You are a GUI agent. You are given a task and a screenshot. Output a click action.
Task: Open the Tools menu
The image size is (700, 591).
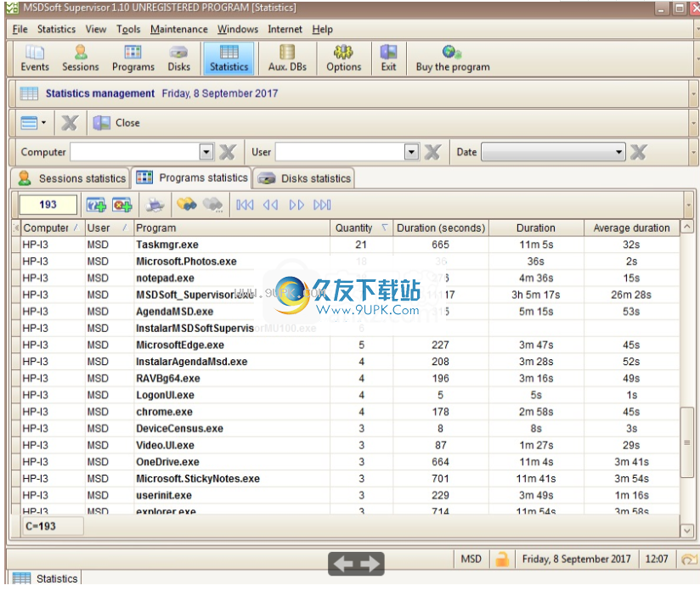(128, 29)
